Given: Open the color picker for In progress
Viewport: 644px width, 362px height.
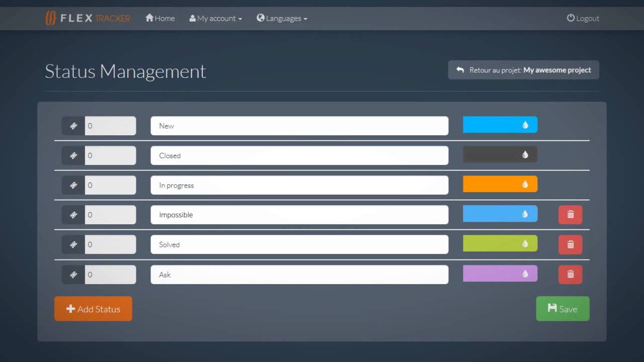Looking at the screenshot, I should [x=500, y=184].
